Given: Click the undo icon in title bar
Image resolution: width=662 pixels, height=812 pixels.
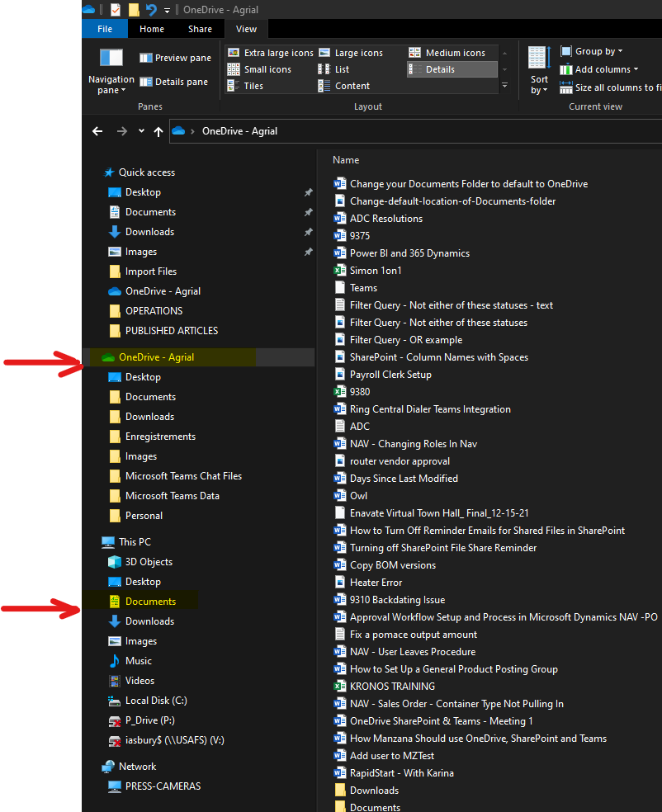Looking at the screenshot, I should coord(151,10).
